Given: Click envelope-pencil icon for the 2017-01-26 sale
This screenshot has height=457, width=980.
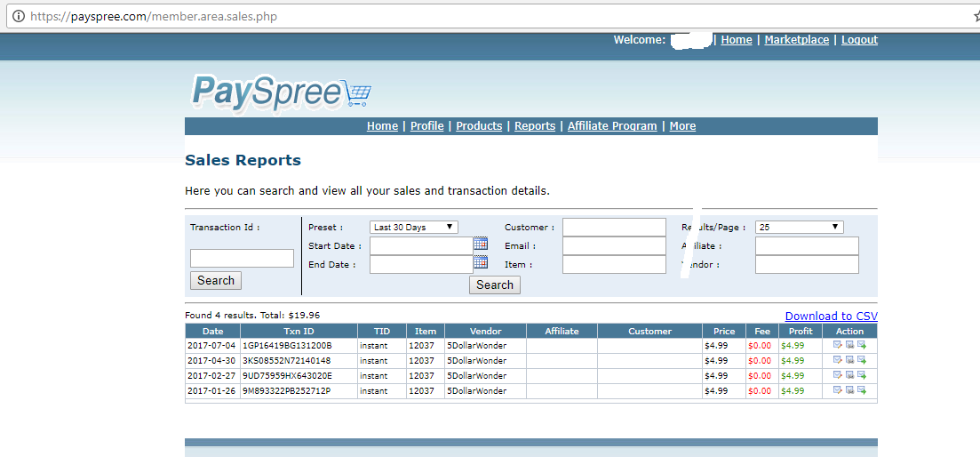Looking at the screenshot, I should coord(838,390).
